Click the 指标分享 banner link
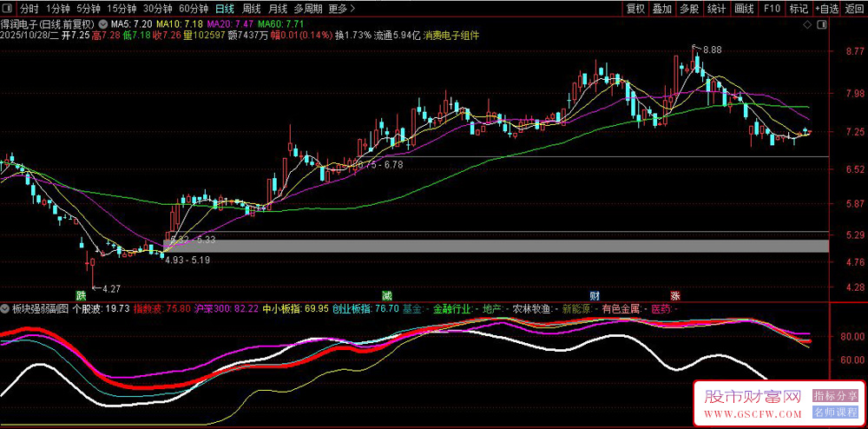This screenshot has height=429, width=868. (834, 396)
